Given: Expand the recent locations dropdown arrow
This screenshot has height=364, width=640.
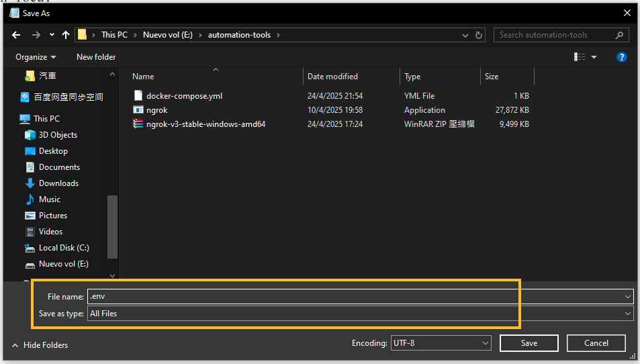Looking at the screenshot, I should [x=52, y=35].
